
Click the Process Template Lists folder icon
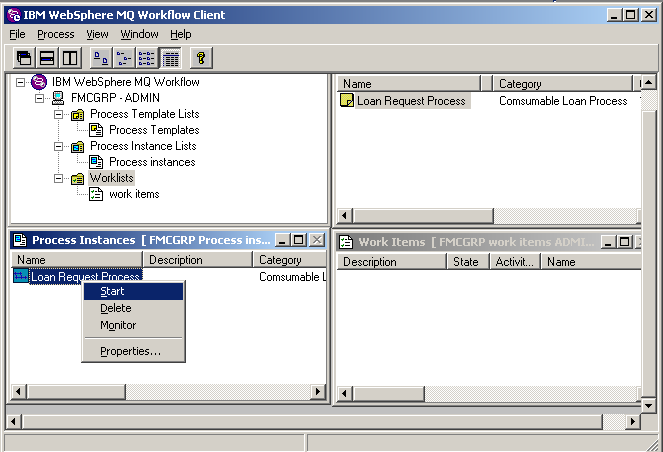pos(77,115)
